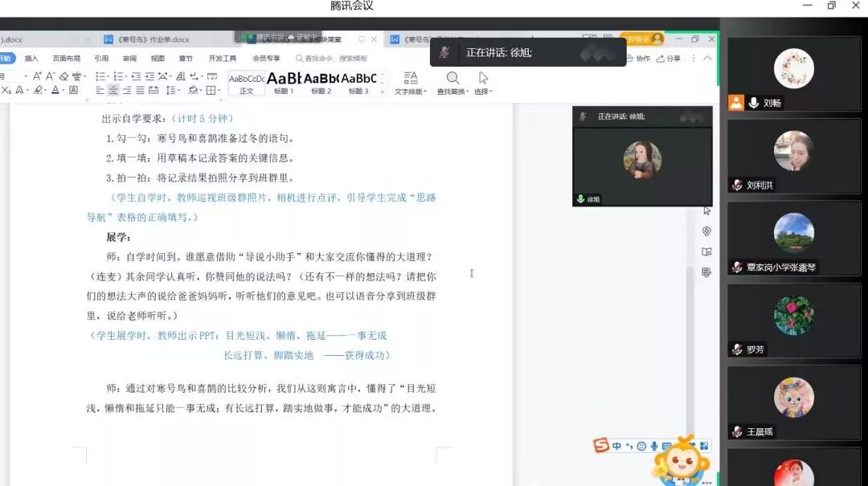Open the 查找替换 tool
The height and width of the screenshot is (486, 868).
click(452, 83)
